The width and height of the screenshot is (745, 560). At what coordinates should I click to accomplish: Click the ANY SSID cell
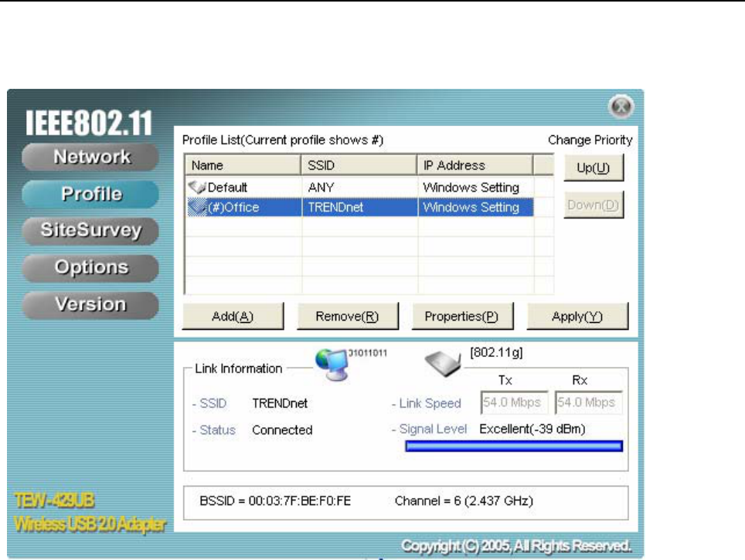click(x=321, y=188)
